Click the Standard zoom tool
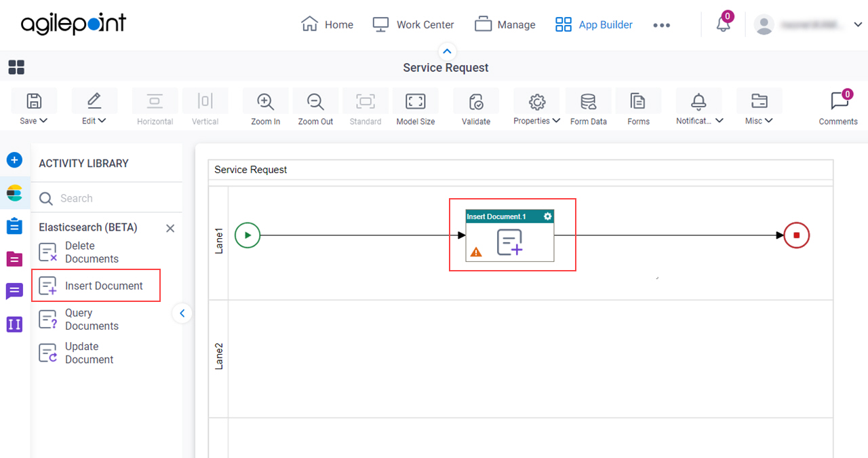868x458 pixels. [x=366, y=107]
